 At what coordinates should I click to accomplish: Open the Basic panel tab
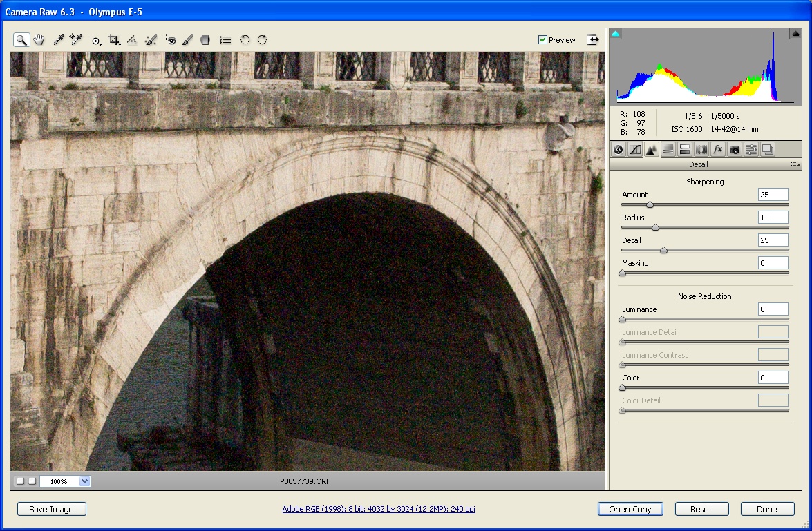618,150
